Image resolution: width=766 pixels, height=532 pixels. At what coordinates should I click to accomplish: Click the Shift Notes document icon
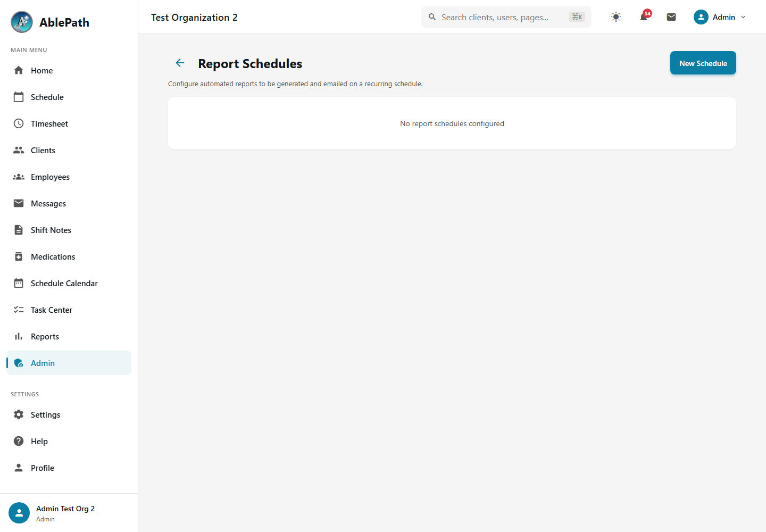point(19,230)
